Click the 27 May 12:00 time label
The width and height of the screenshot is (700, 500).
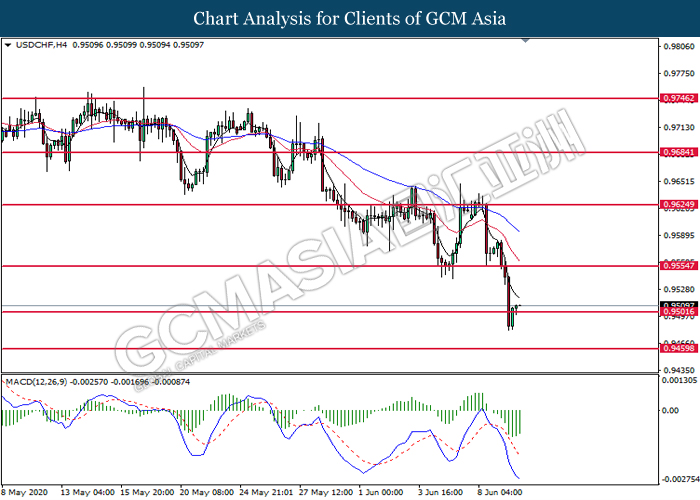click(326, 492)
